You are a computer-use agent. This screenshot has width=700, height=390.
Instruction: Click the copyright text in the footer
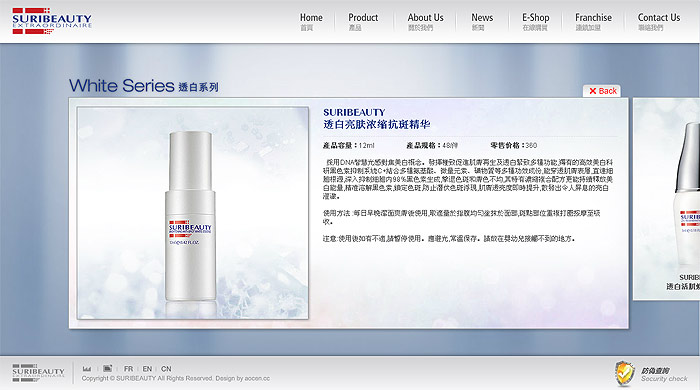point(176,378)
